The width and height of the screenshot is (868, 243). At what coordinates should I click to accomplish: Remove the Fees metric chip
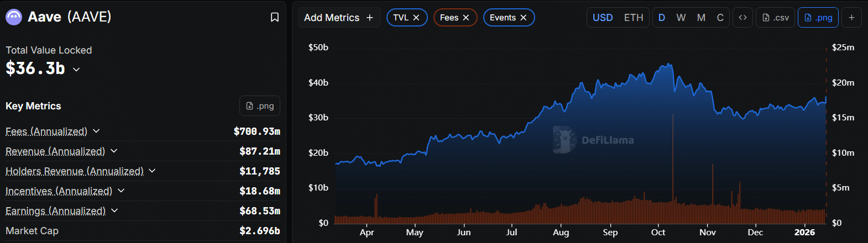tap(466, 18)
